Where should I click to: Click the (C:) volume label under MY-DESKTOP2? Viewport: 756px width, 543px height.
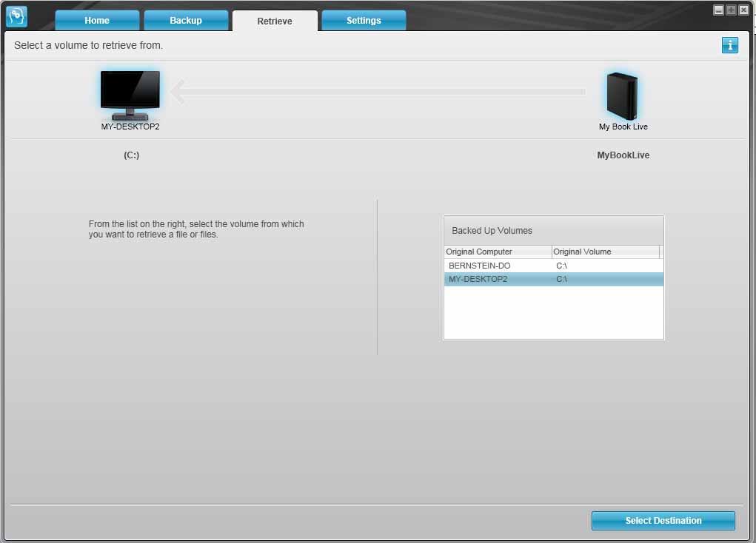(131, 155)
